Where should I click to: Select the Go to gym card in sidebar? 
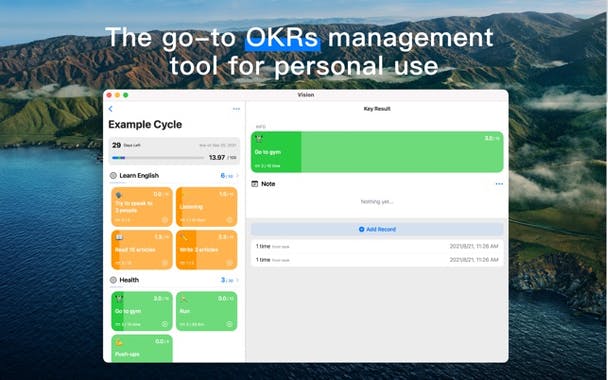pos(142,311)
